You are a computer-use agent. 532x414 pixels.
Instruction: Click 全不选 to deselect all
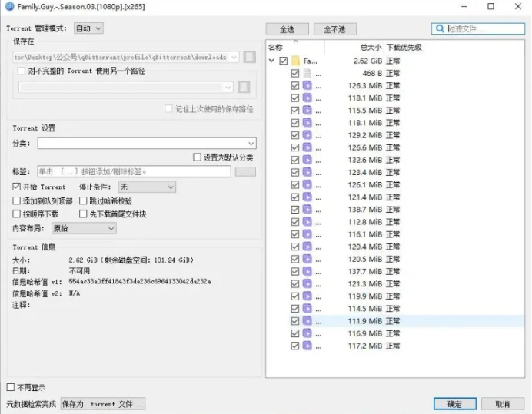[x=335, y=29]
